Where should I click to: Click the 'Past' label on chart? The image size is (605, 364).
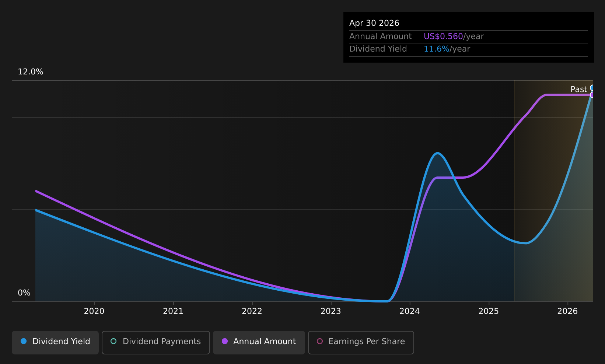coord(578,90)
